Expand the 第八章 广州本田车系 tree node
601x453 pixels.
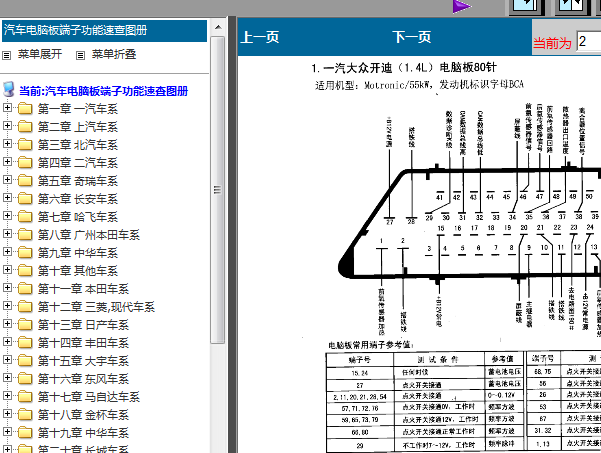pyautogui.click(x=7, y=233)
